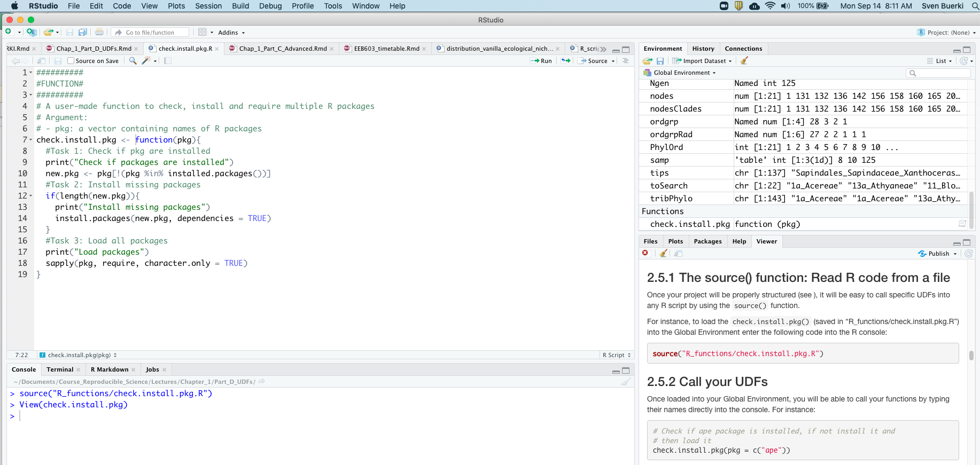Open Source options dropdown arrow
Screen dimensions: 980x465
(613, 61)
